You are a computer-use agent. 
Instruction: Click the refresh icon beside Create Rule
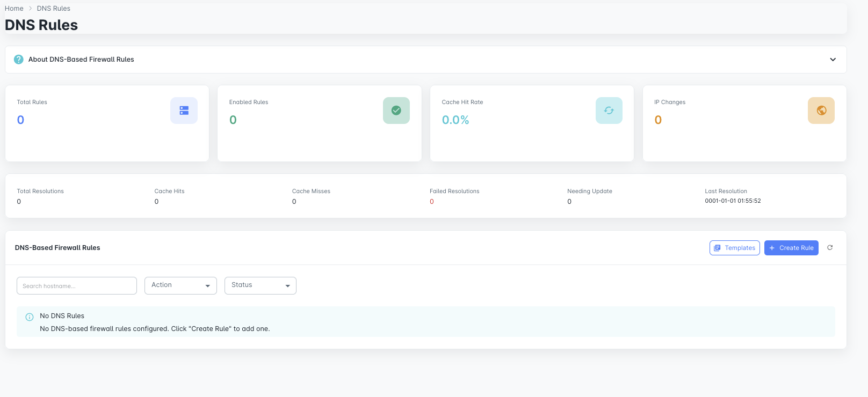pos(830,248)
